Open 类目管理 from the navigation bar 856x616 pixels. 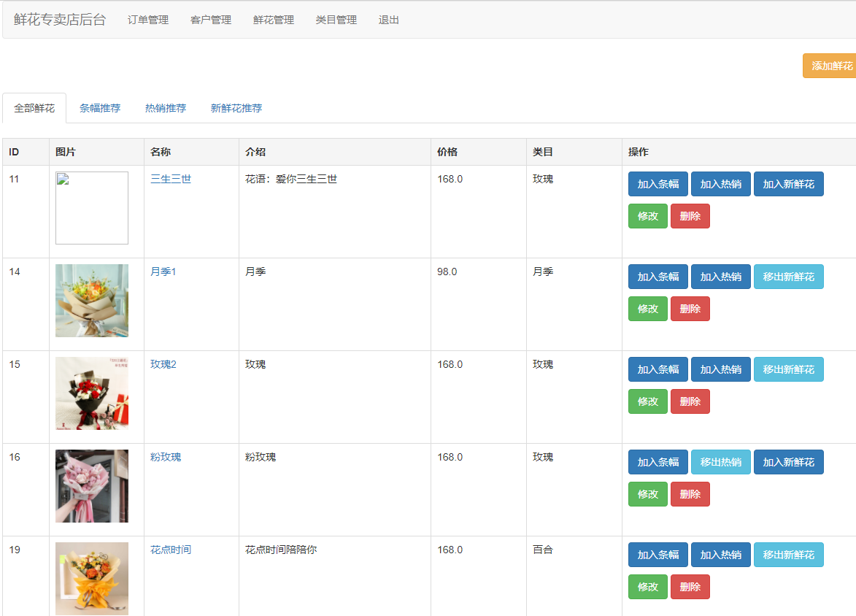click(x=336, y=20)
